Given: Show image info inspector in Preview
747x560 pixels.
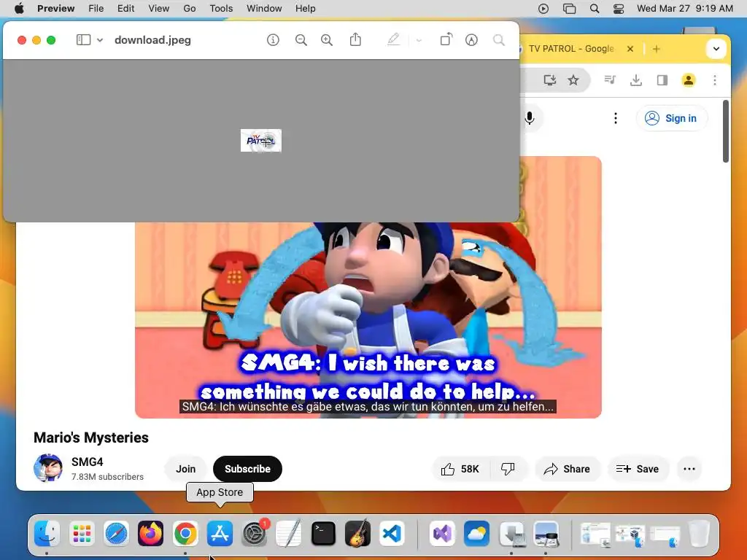Looking at the screenshot, I should click(x=273, y=40).
